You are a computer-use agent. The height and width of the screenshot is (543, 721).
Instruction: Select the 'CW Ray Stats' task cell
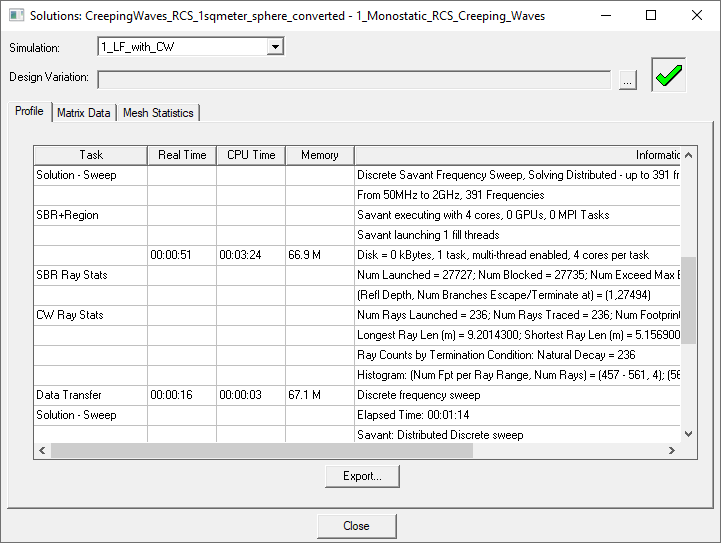coord(91,315)
